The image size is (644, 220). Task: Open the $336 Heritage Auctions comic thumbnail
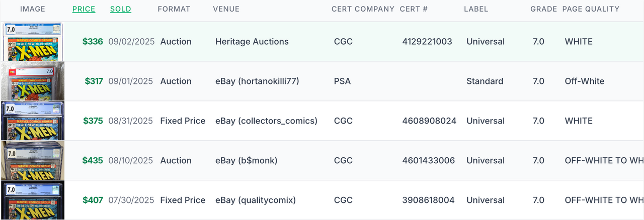click(32, 42)
